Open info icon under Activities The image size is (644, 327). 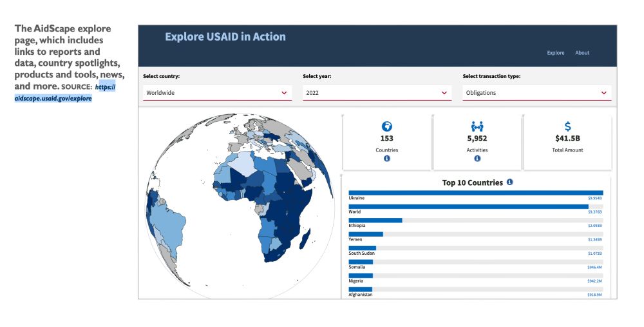point(477,159)
